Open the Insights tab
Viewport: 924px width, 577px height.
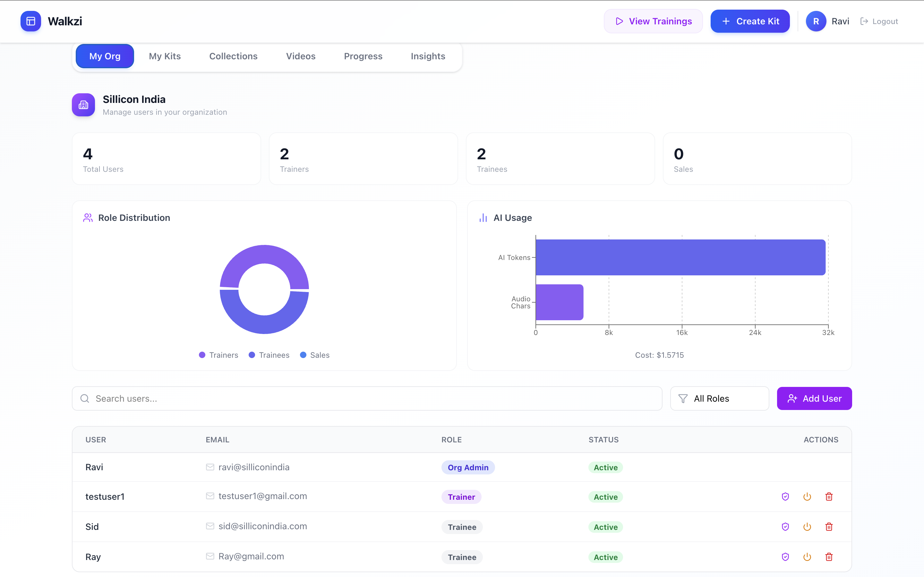coord(428,56)
